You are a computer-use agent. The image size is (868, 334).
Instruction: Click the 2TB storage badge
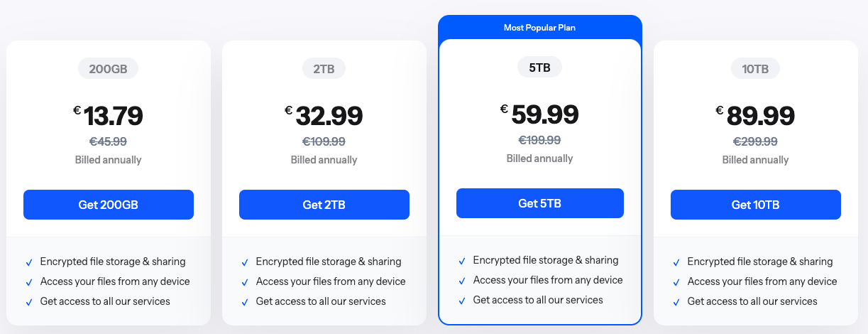[324, 69]
